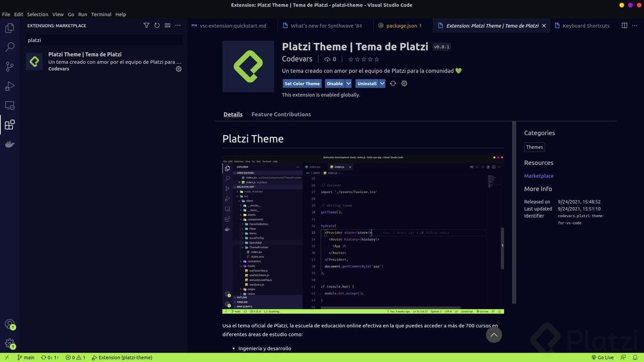Open the Help menu
Image resolution: width=644 pixels, height=362 pixels.
pos(121,15)
